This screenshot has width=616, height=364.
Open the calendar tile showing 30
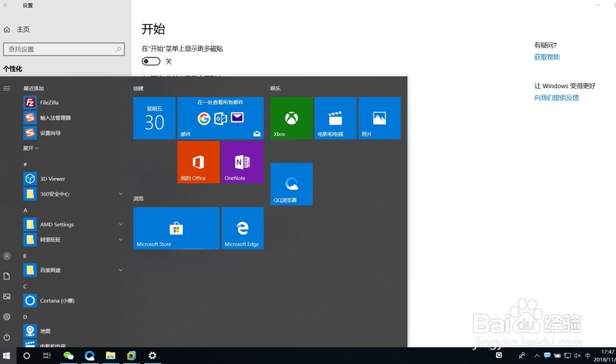pyautogui.click(x=155, y=118)
